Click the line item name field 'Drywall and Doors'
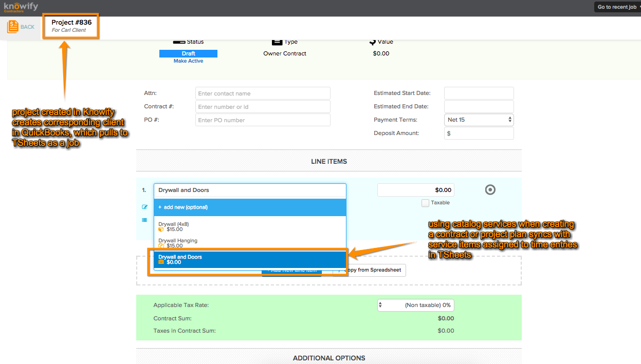The width and height of the screenshot is (641, 364). (250, 190)
